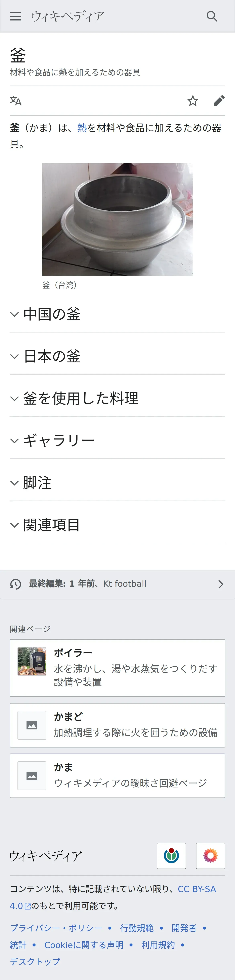Open the search magnifier icon
This screenshot has height=980, width=235.
[x=212, y=16]
